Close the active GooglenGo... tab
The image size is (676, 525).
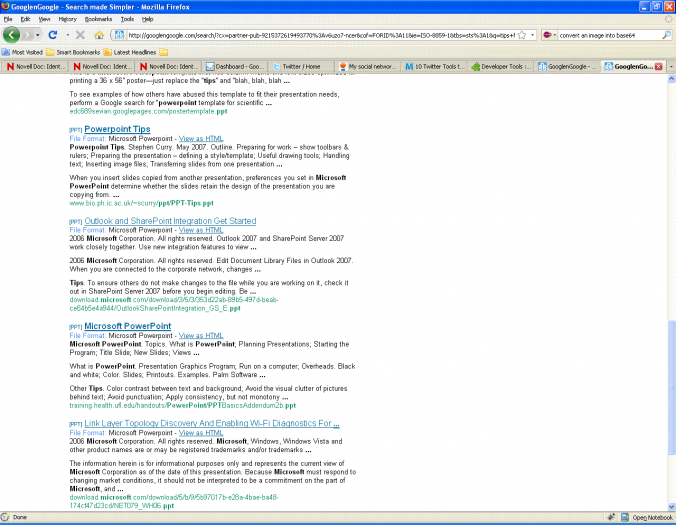click(658, 66)
